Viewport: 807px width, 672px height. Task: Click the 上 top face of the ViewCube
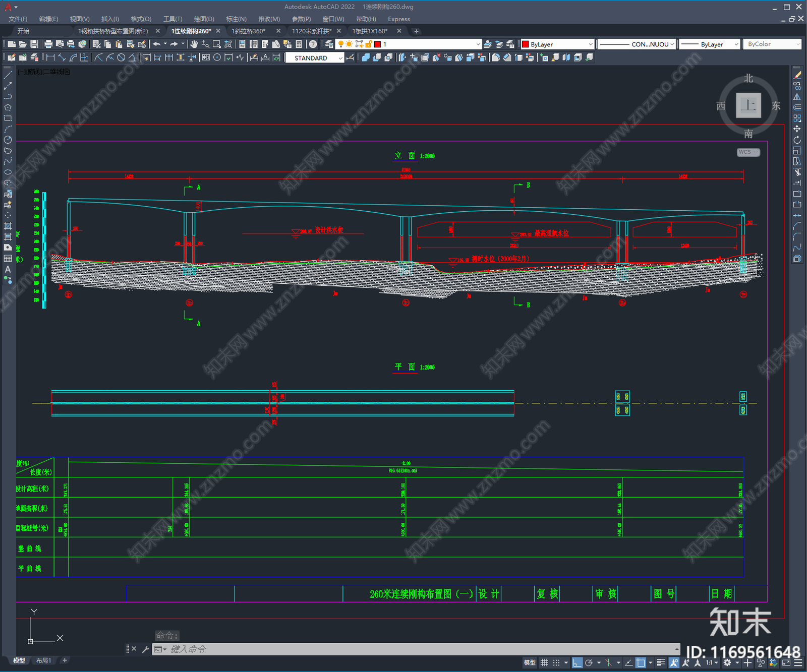point(748,105)
